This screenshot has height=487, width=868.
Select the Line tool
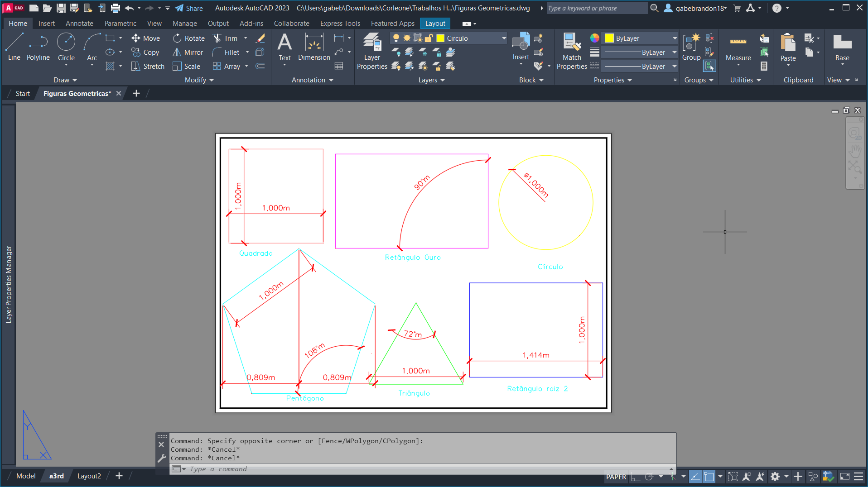[14, 45]
